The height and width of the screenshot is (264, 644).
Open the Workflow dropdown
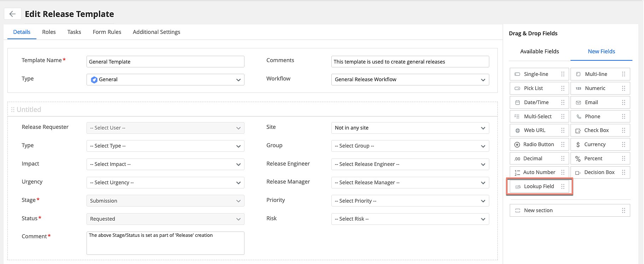[x=410, y=79]
